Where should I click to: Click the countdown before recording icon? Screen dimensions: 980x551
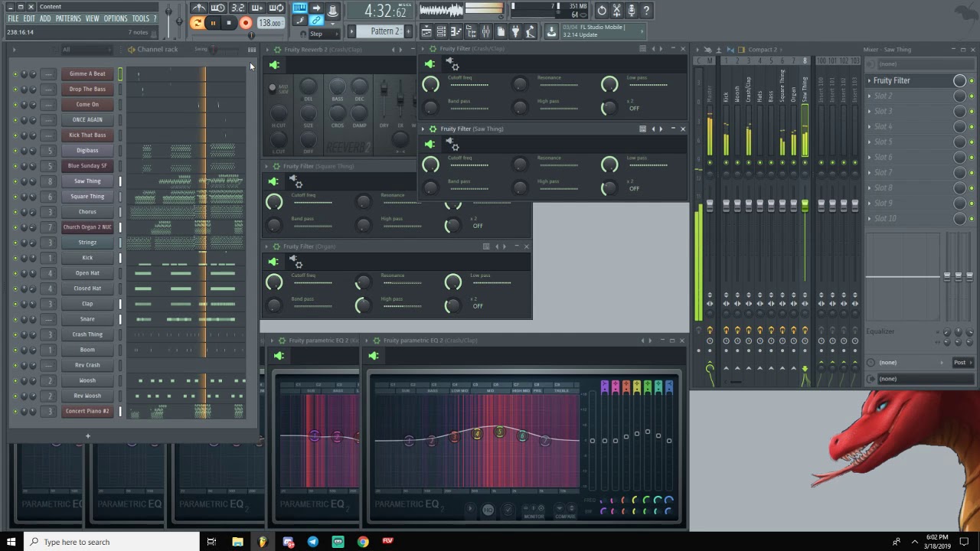(x=238, y=8)
